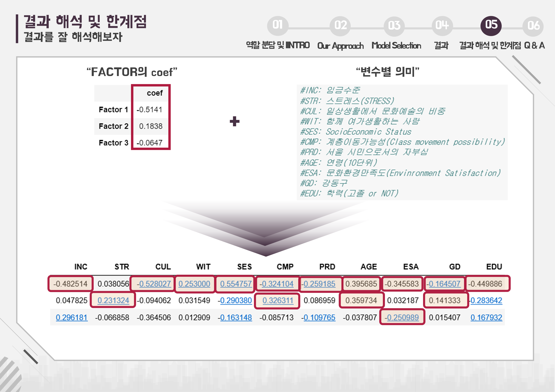
Task: Click the dark plus sign icon
Action: [234, 121]
